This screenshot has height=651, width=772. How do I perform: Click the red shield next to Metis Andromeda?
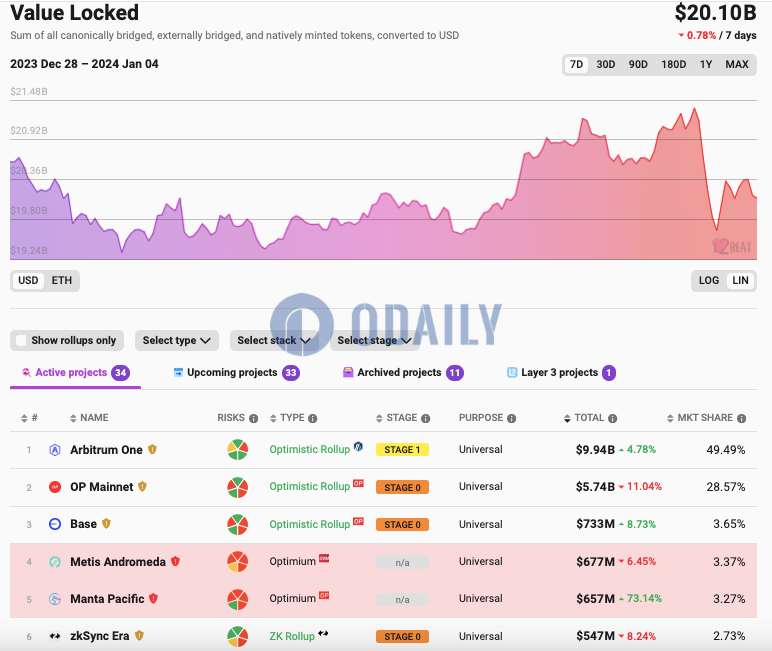(176, 562)
